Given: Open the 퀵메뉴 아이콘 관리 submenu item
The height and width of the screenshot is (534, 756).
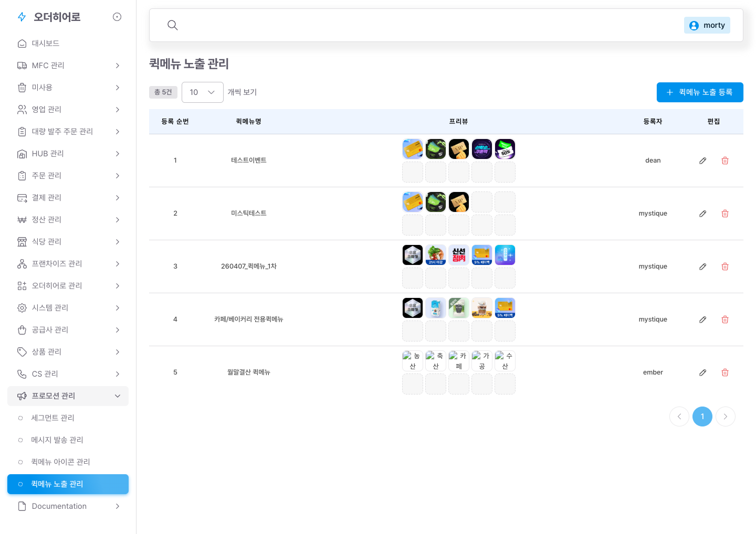Looking at the screenshot, I should tap(68, 462).
